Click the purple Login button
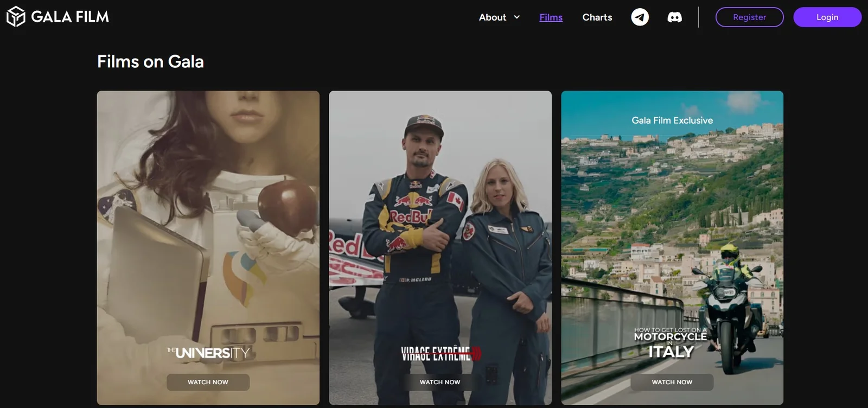Image resolution: width=868 pixels, height=408 pixels. 827,17
